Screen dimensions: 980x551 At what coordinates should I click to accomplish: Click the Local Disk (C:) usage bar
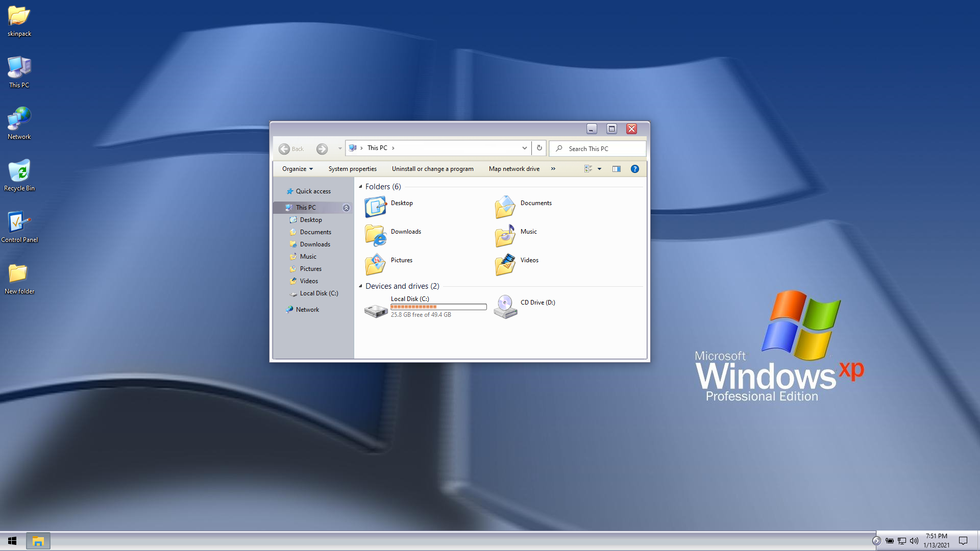[x=438, y=307]
